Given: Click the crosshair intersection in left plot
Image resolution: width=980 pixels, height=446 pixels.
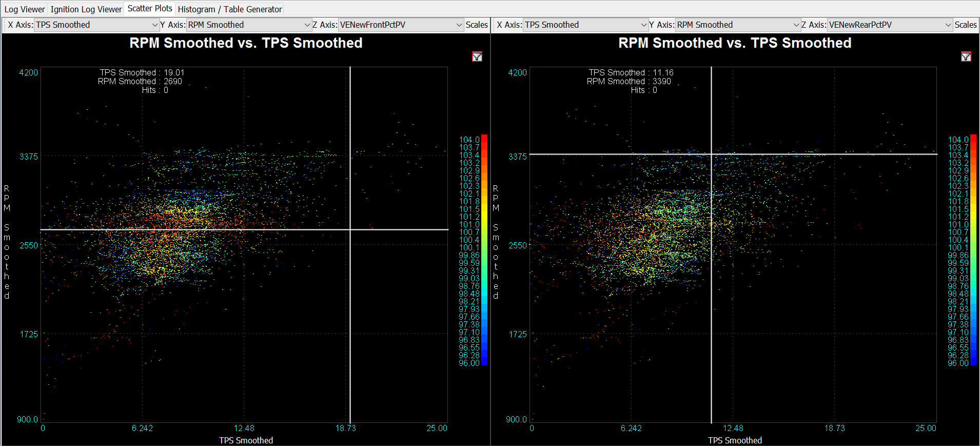Looking at the screenshot, I should click(350, 229).
